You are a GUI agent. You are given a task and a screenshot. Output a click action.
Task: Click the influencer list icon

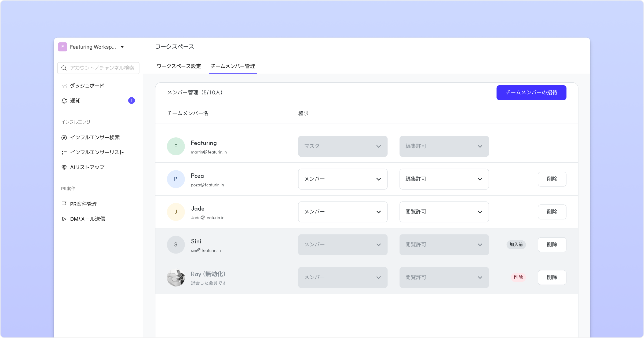click(64, 153)
